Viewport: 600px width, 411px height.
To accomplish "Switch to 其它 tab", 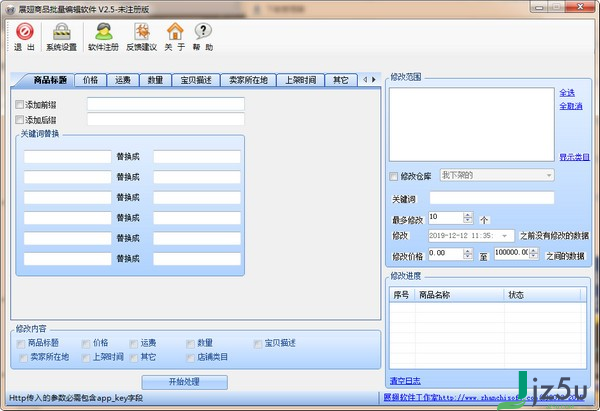I will click(x=341, y=80).
